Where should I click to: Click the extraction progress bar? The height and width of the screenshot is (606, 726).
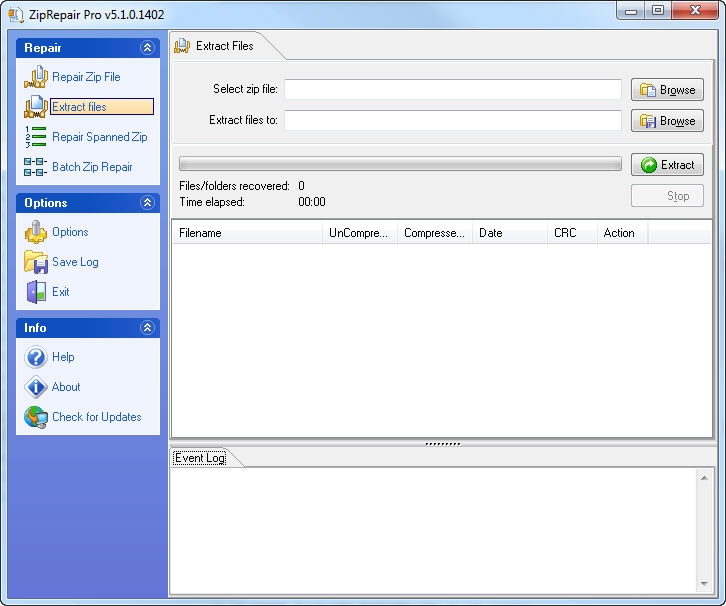click(400, 164)
